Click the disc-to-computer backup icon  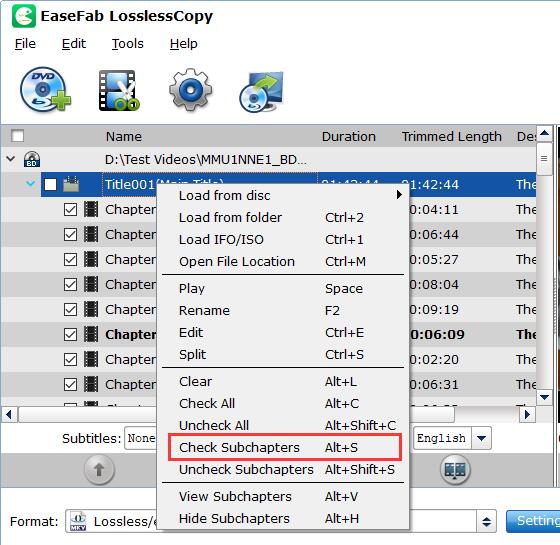pyautogui.click(x=261, y=91)
